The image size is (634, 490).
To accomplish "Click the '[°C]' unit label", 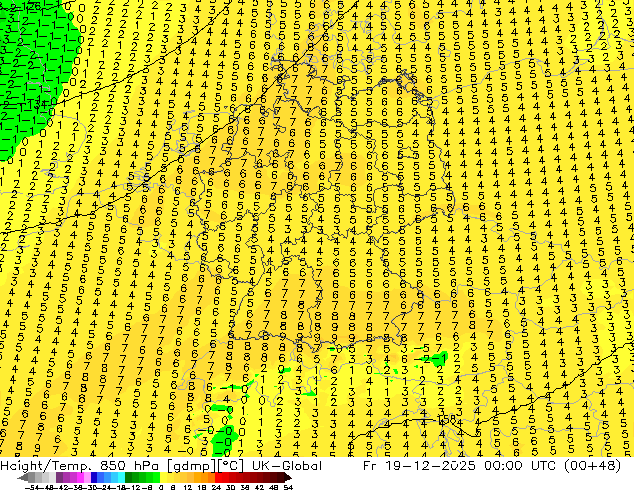I will 231,466.
